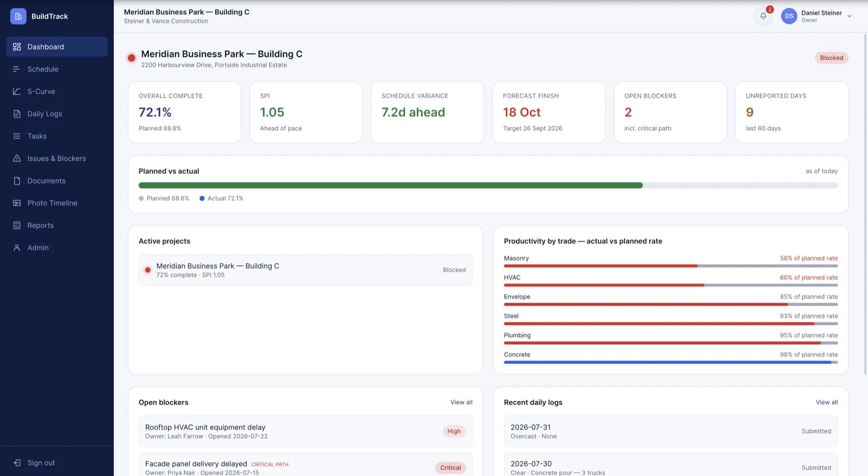Click the Concrete productivity bar
868x476 pixels.
tap(671, 362)
